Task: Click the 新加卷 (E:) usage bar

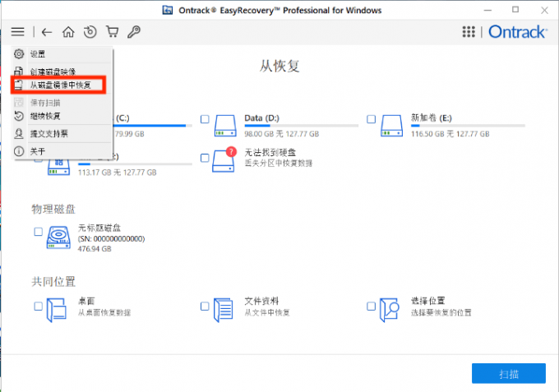Action: pos(468,126)
